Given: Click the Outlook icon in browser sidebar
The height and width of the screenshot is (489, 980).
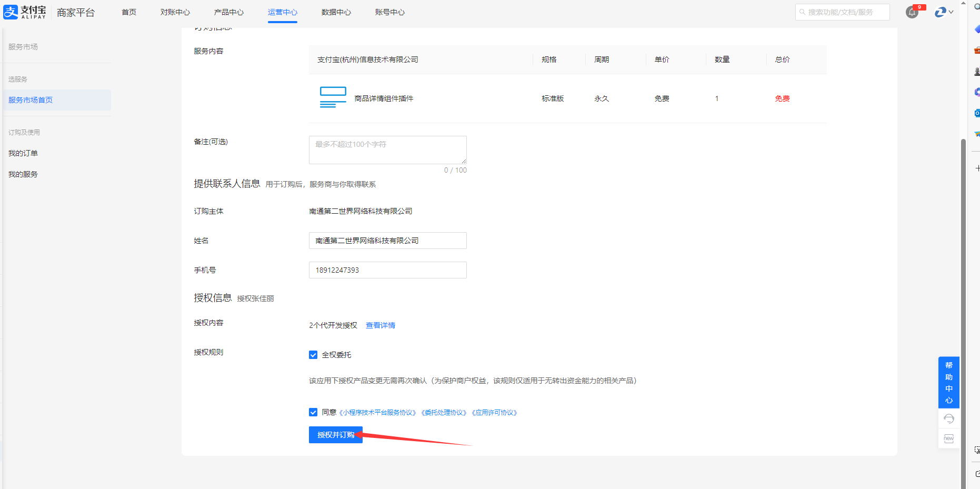Looking at the screenshot, I should pos(977,113).
